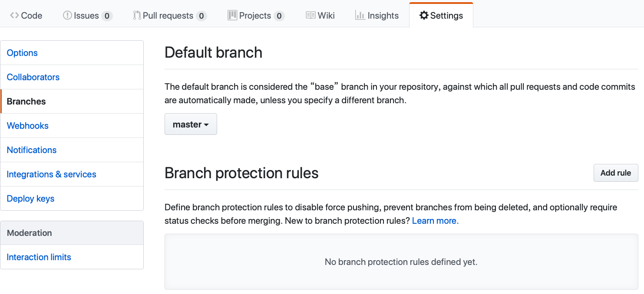
Task: Open the Collaborators settings page
Action: 33,77
